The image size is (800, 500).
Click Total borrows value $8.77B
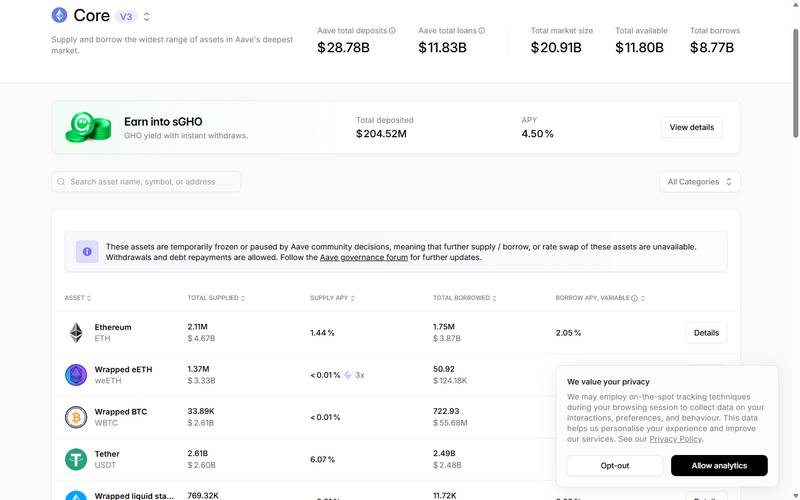712,47
